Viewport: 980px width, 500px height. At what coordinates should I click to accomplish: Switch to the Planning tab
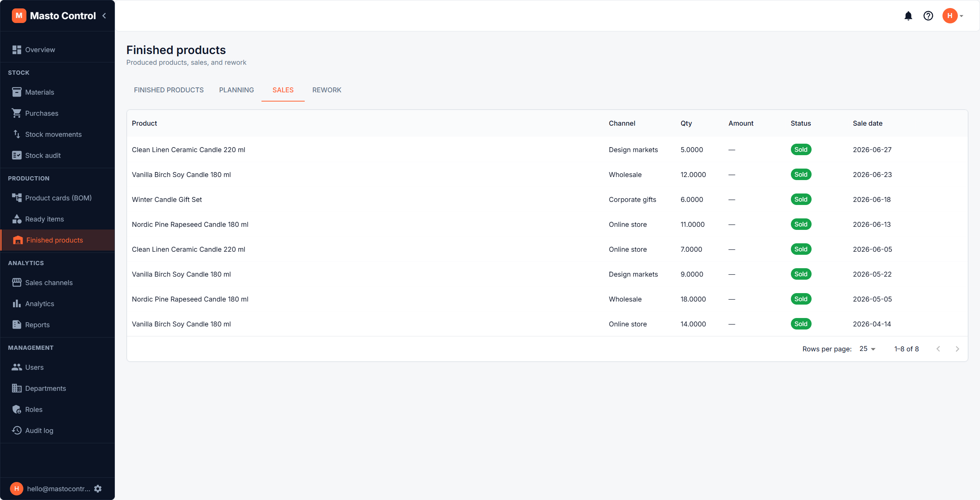tap(237, 90)
